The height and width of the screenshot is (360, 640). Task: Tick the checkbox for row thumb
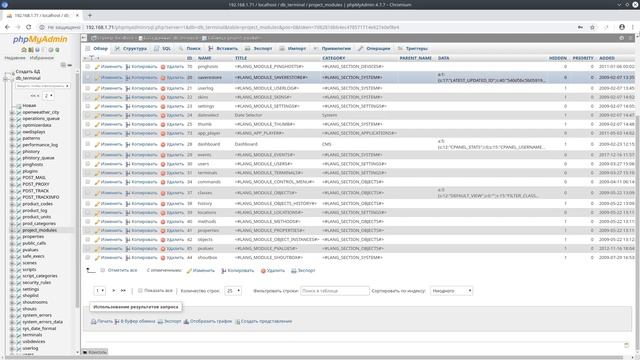[88, 124]
